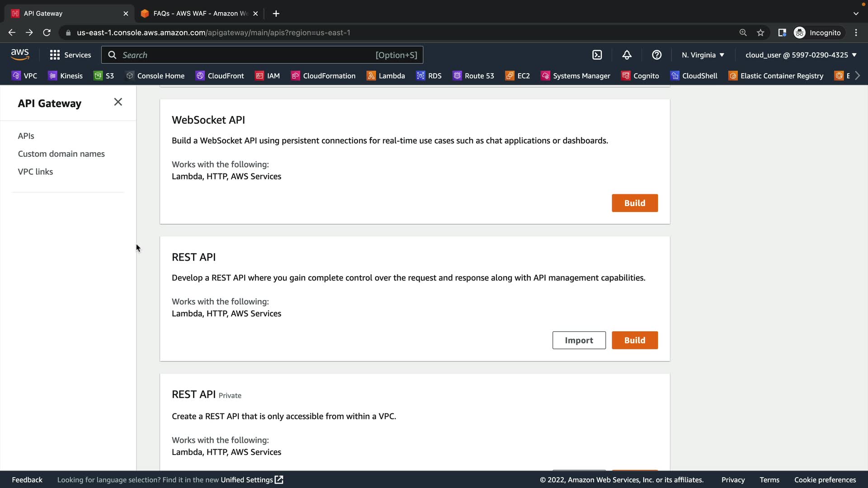Select Custom domain names in sidebar
Viewport: 868px width, 488px height.
click(61, 154)
